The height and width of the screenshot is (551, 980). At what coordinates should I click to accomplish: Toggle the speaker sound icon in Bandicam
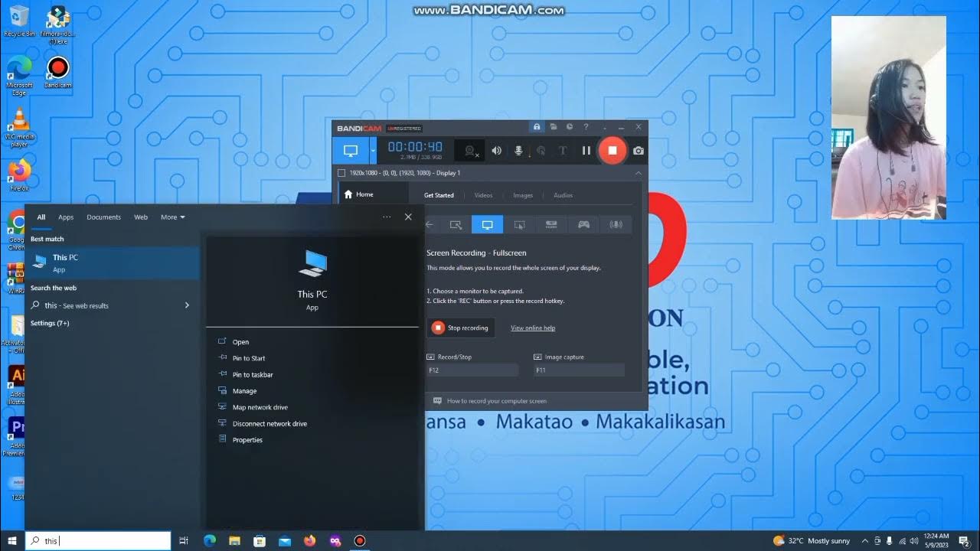pyautogui.click(x=496, y=151)
